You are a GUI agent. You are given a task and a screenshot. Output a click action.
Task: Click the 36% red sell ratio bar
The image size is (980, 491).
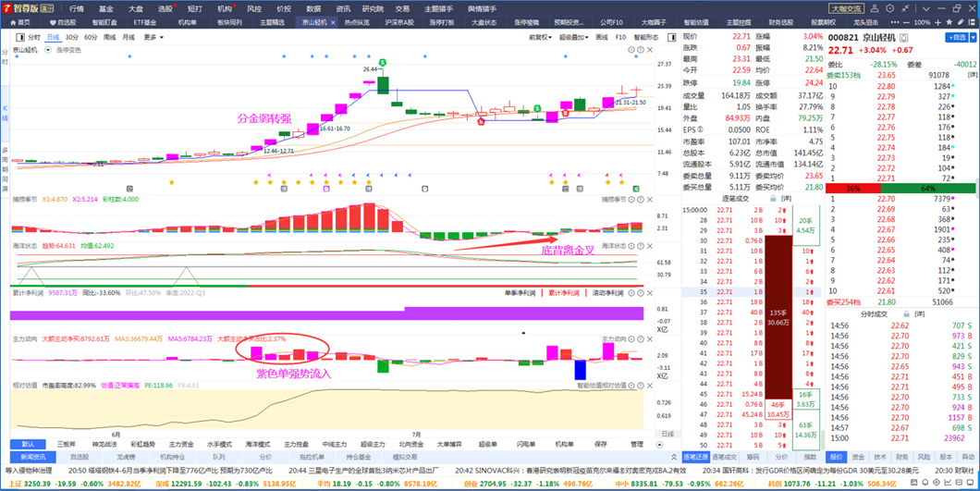[x=853, y=189]
